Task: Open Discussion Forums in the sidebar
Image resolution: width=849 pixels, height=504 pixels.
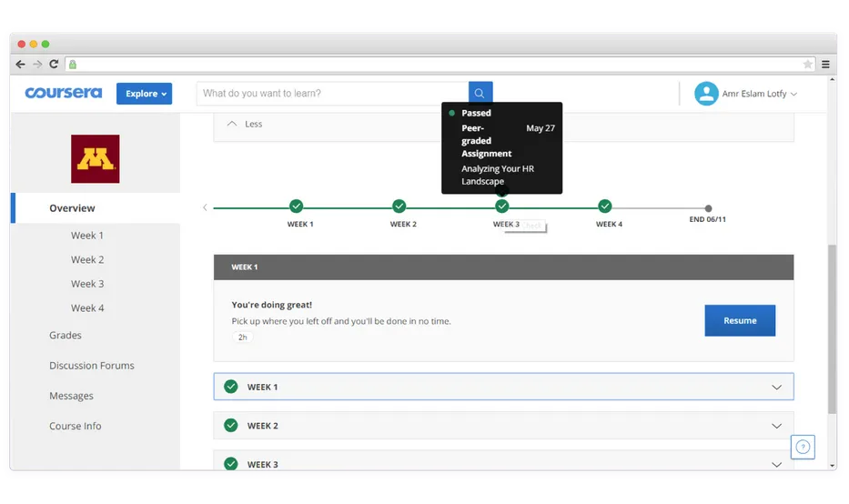Action: click(x=92, y=366)
